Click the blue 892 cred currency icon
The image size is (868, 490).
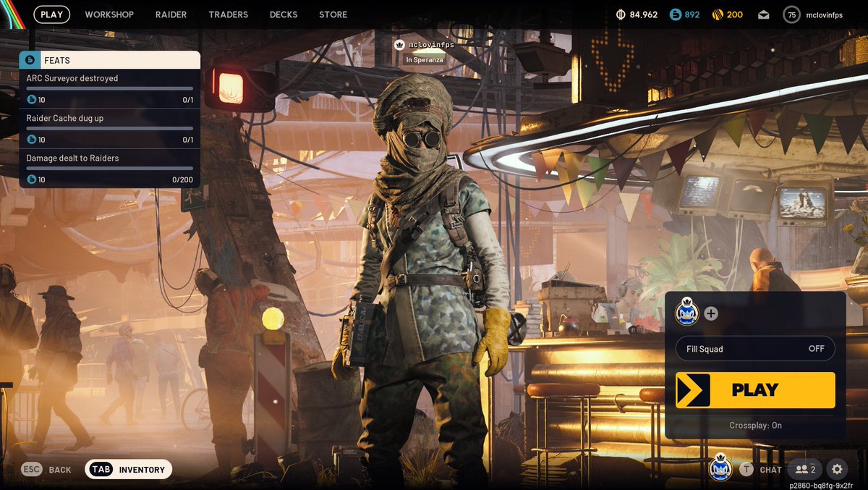676,14
